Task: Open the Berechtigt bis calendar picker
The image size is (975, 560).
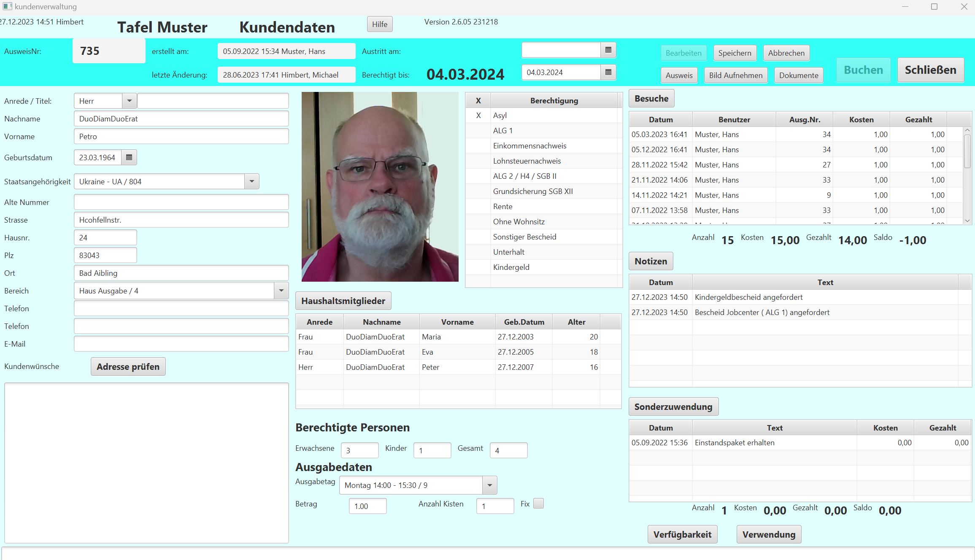Action: point(608,73)
